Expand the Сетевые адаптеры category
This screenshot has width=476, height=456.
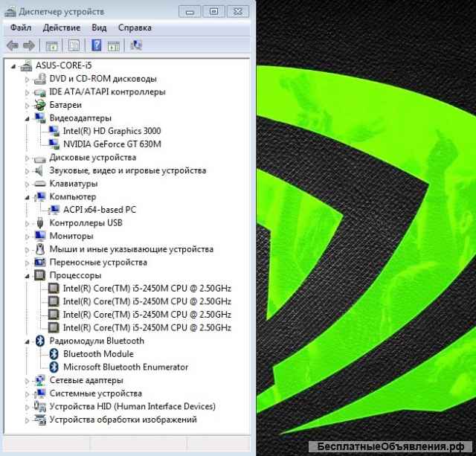28,380
